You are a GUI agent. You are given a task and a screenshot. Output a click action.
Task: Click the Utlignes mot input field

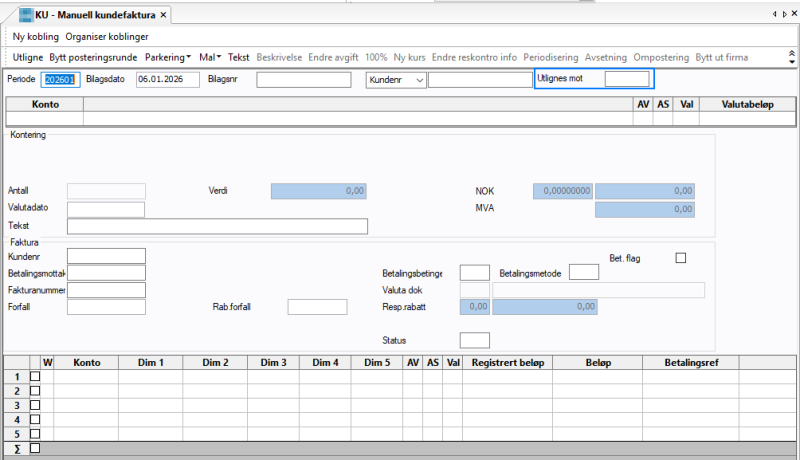pyautogui.click(x=627, y=79)
